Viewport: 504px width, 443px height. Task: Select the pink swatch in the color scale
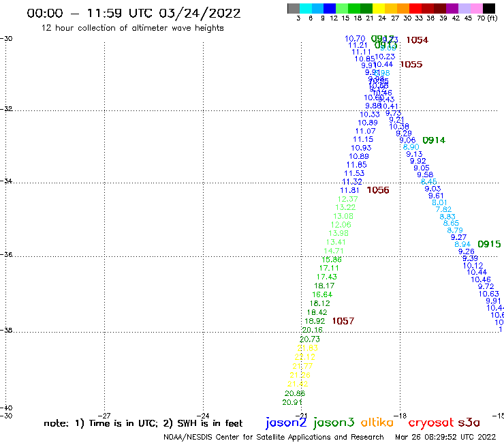click(476, 8)
